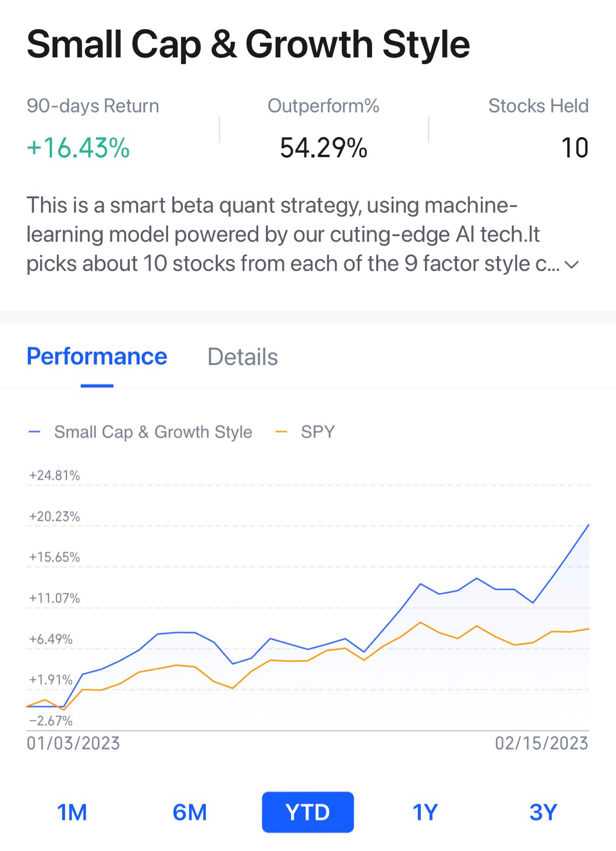616x851 pixels.
Task: Switch to the Details tab
Action: click(x=242, y=357)
